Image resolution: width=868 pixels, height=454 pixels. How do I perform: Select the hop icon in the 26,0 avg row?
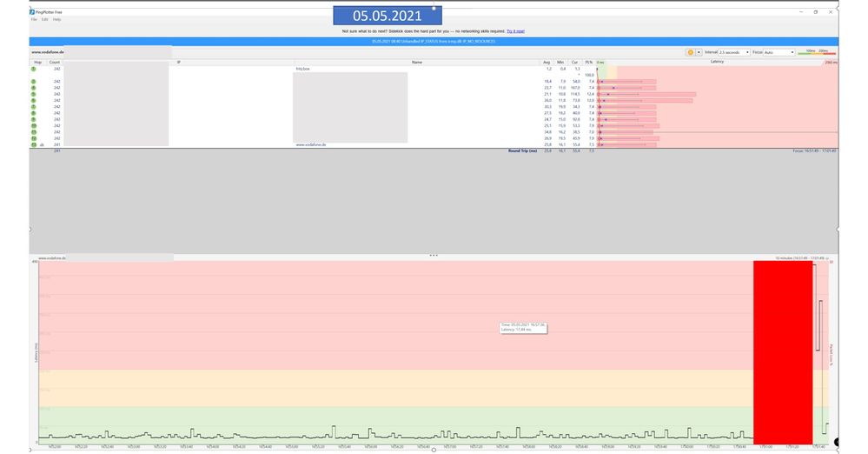(x=34, y=100)
